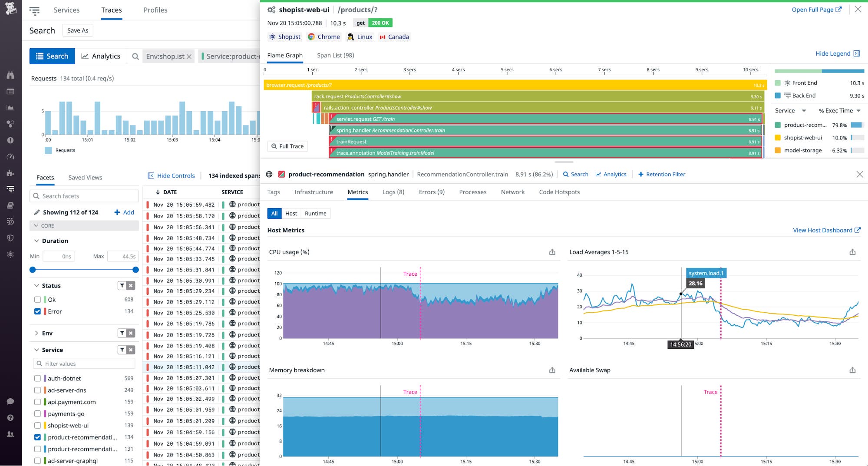The image size is (868, 466).
Task: Expand the Env facet section
Action: [x=36, y=333]
